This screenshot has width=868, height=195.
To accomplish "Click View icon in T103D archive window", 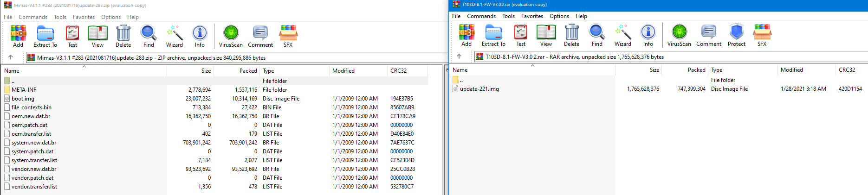I will tap(546, 35).
